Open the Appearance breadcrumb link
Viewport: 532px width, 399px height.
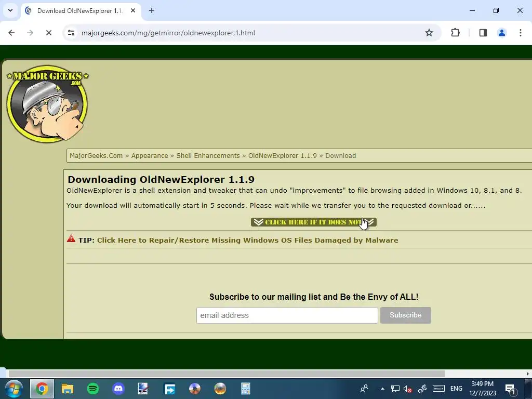point(150,156)
